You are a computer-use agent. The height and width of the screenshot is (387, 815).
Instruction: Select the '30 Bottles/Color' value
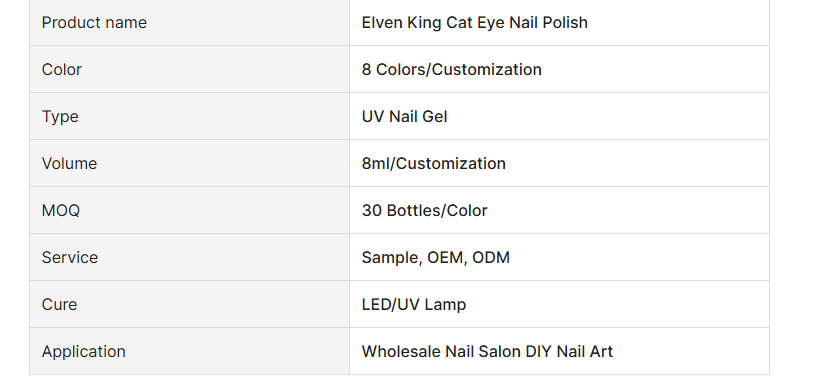click(425, 210)
